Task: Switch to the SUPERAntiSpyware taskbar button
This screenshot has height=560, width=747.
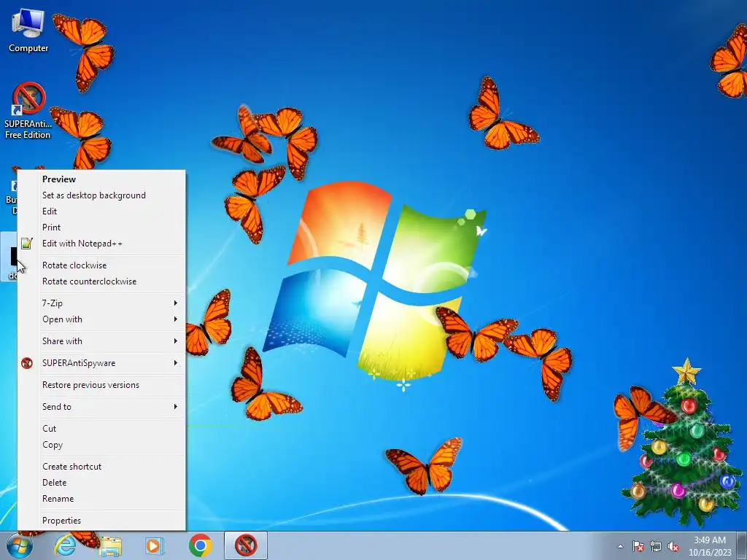Action: click(x=246, y=545)
